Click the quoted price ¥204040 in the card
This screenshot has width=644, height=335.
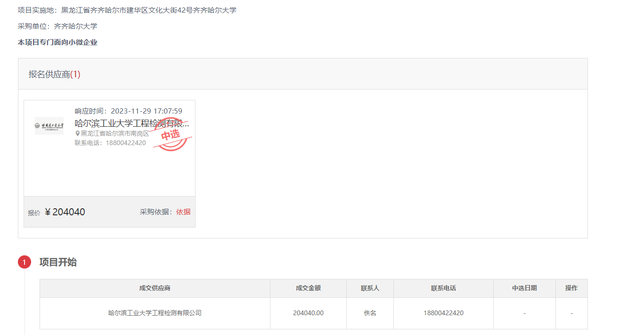(65, 212)
